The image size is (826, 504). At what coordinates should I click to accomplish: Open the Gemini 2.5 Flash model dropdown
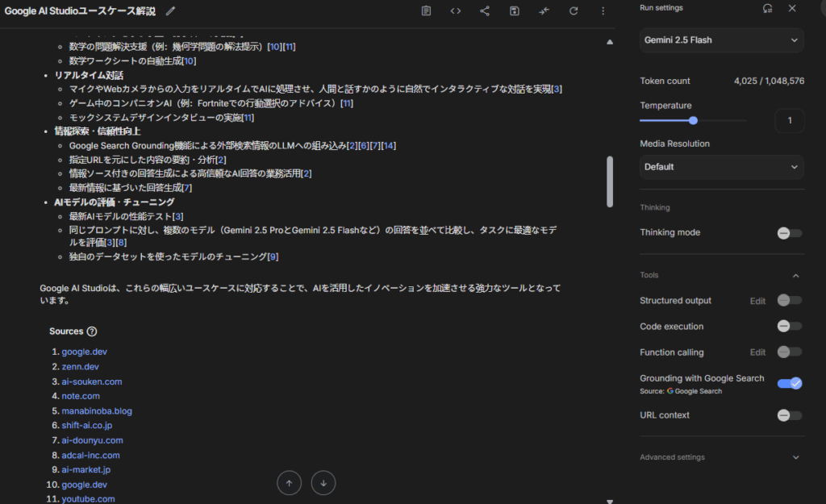(x=722, y=40)
